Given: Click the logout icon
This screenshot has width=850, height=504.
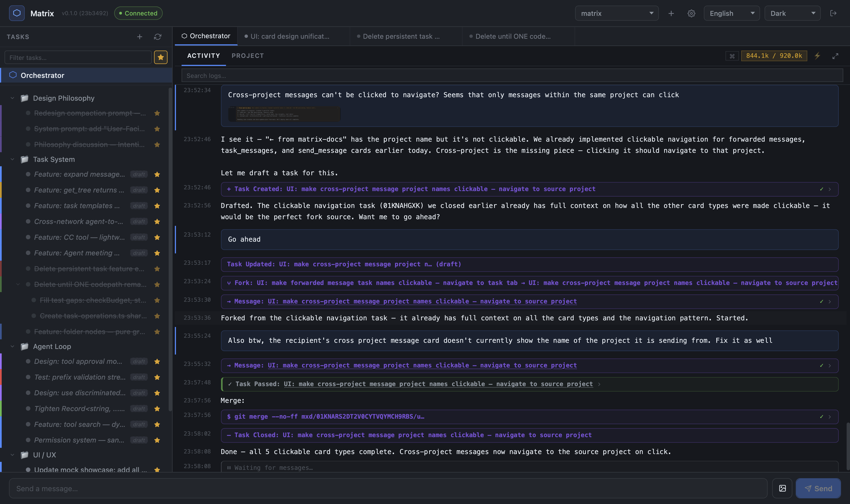Looking at the screenshot, I should [x=833, y=13].
